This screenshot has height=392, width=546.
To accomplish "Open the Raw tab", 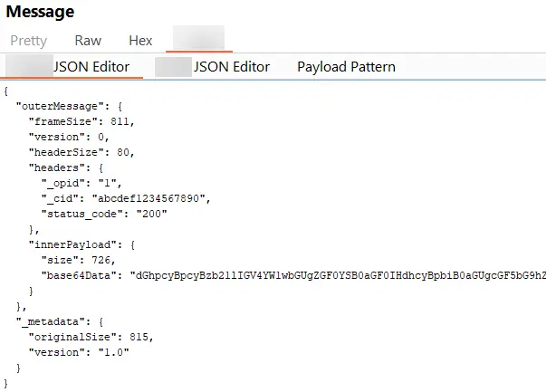I will coord(88,41).
